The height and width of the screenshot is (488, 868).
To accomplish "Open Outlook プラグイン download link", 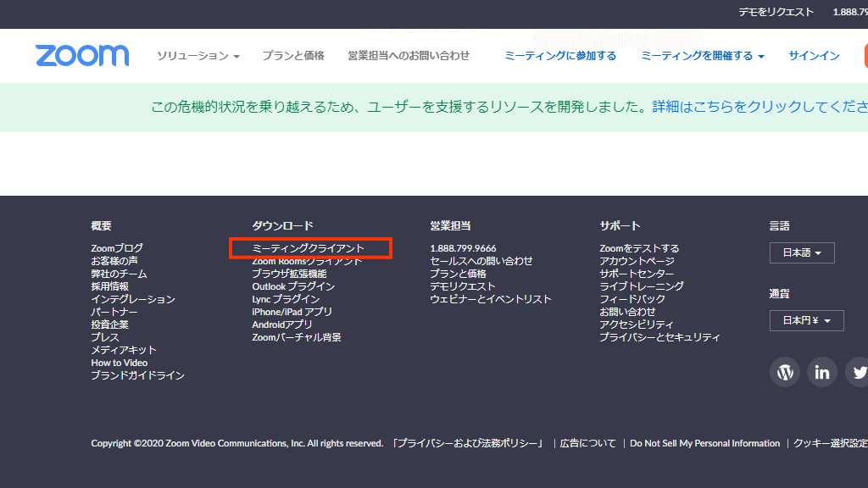I will point(293,286).
